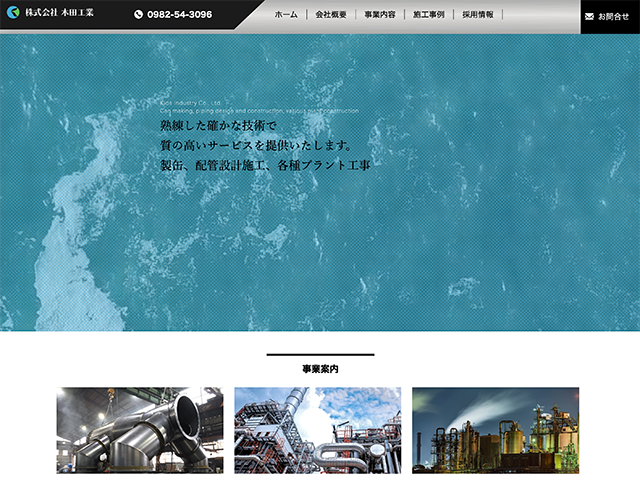The image size is (640, 480).
Task: Click the envelope icon in the header
Action: (x=589, y=16)
